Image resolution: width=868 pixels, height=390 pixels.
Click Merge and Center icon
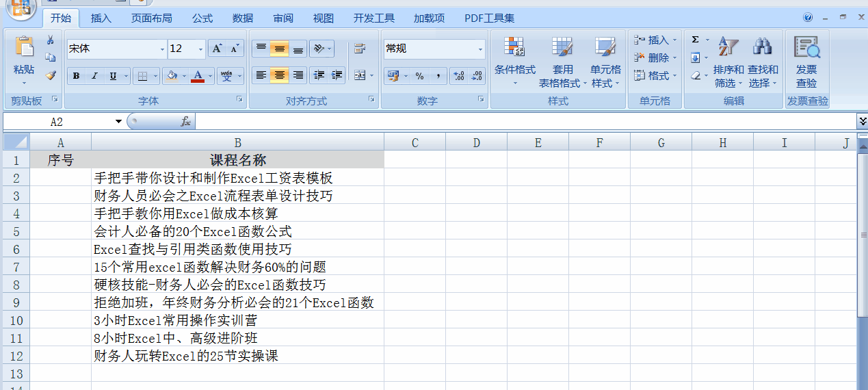click(x=360, y=75)
